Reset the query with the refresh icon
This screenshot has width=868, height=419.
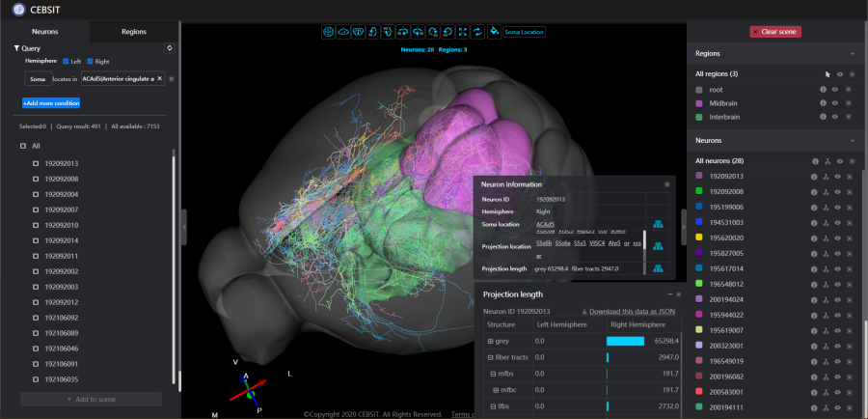[170, 47]
